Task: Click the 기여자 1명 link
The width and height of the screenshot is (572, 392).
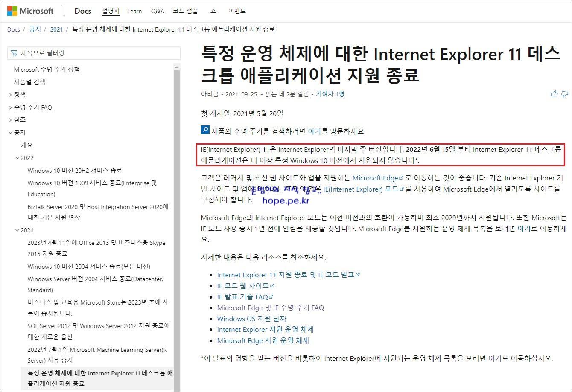Action: pos(330,94)
